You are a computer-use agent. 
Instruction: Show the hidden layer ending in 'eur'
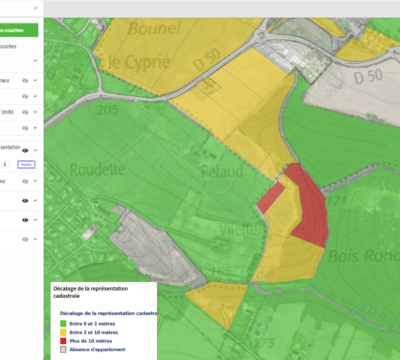click(25, 181)
